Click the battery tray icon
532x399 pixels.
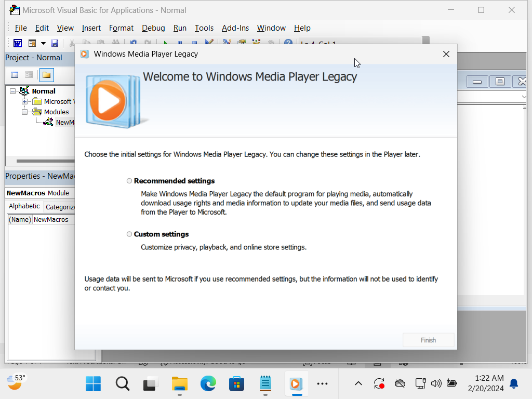(x=451, y=384)
